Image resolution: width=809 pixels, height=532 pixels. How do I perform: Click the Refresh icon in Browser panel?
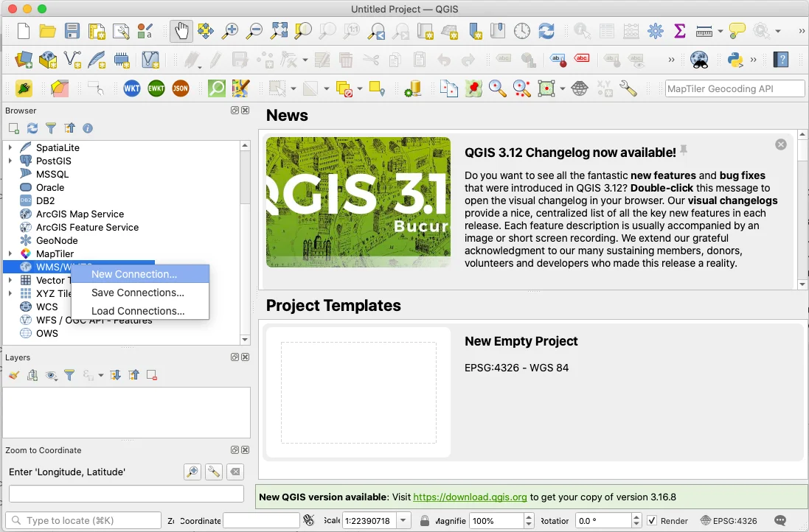click(x=32, y=128)
